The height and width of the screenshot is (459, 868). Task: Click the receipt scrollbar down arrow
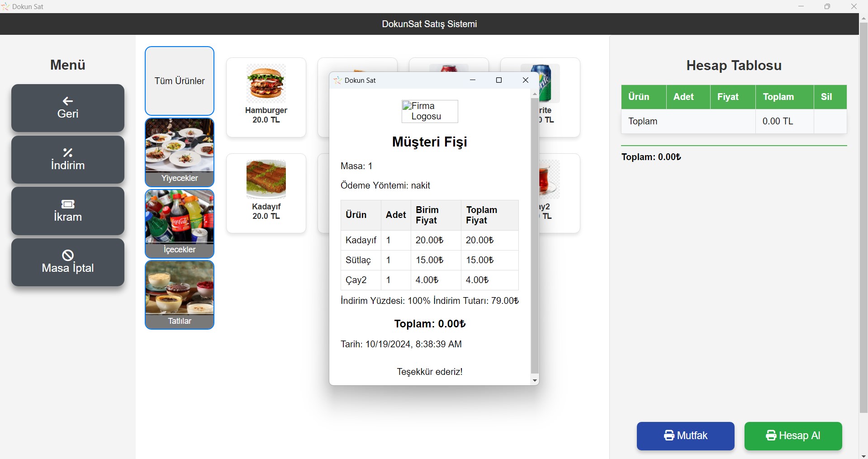click(535, 381)
